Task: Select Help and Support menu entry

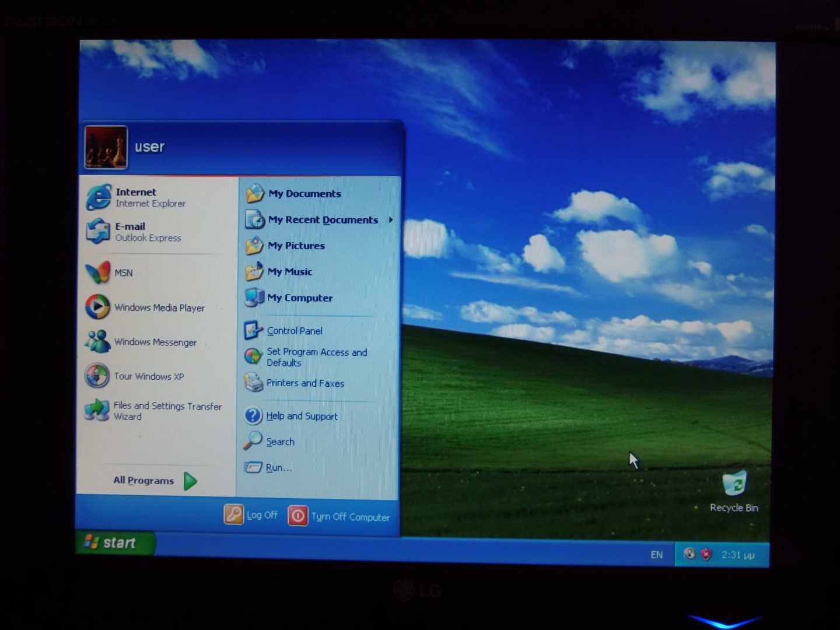Action: point(318,415)
